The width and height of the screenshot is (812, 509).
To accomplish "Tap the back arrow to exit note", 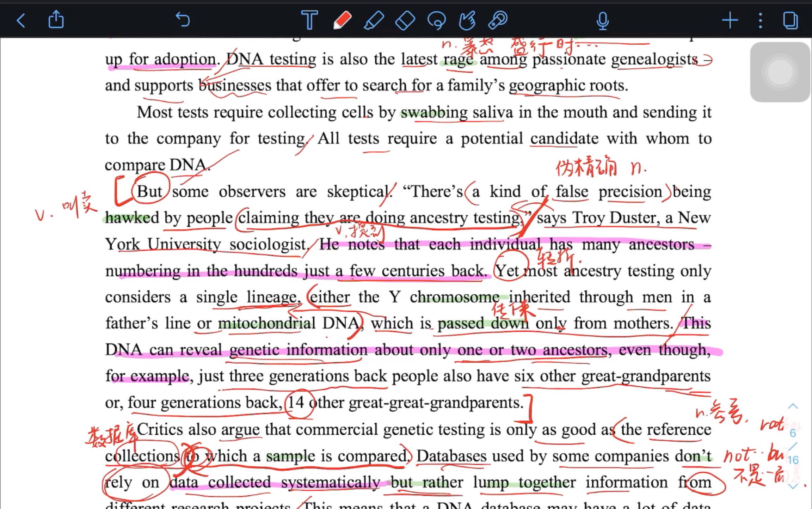I will click(x=21, y=20).
